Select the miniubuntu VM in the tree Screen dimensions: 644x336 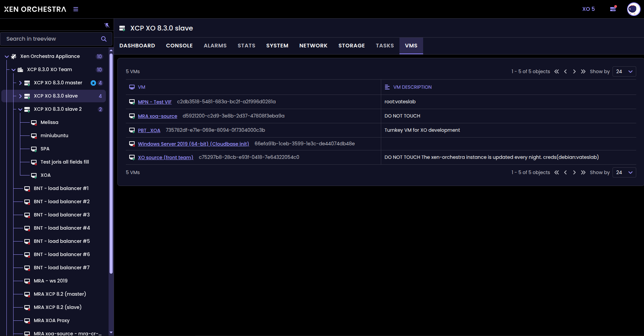coord(54,135)
